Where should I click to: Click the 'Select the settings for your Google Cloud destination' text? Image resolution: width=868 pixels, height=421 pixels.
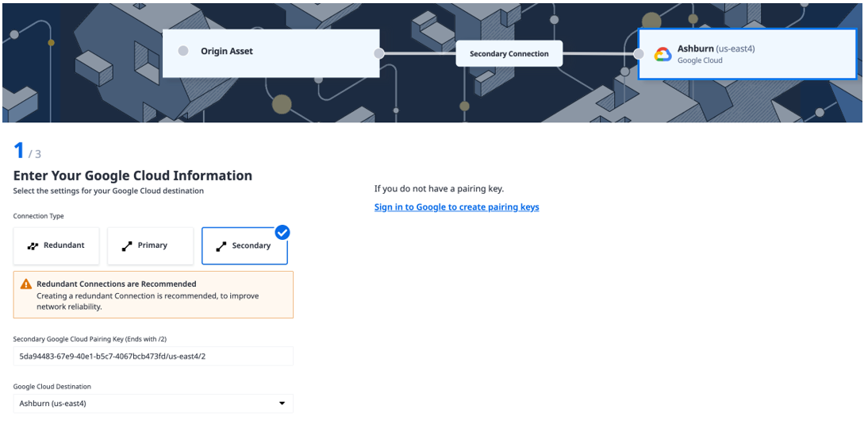tap(109, 191)
